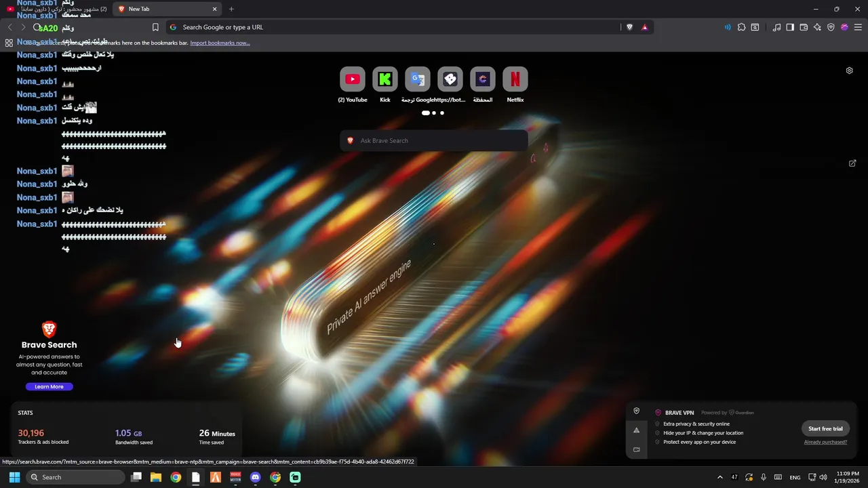Switch to the YouTube video tab
Screen dimensions: 868x488
[56, 9]
